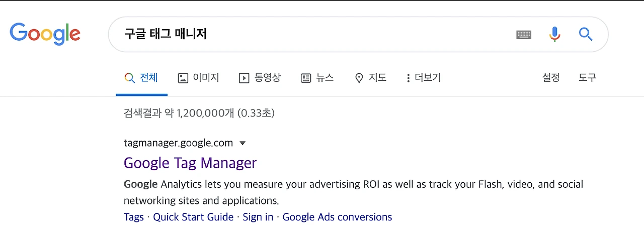Submit search with the magnifier icon
This screenshot has width=644, height=239.
coord(585,34)
